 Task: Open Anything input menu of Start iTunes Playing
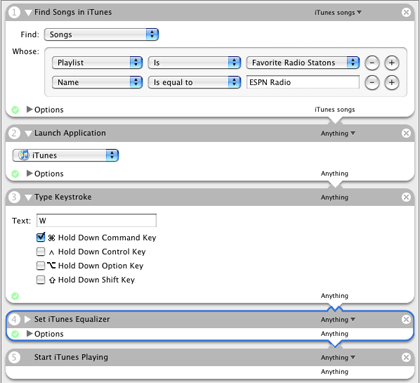tap(338, 358)
